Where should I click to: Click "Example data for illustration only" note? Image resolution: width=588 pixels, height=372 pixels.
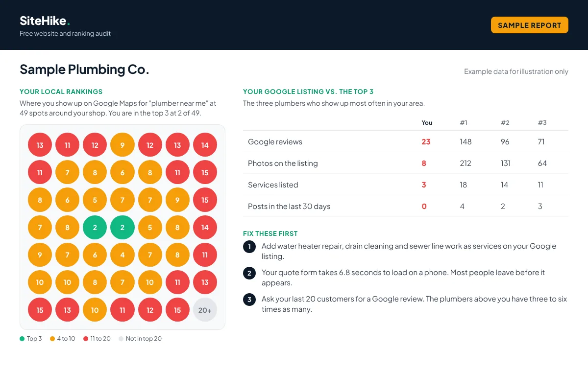516,71
